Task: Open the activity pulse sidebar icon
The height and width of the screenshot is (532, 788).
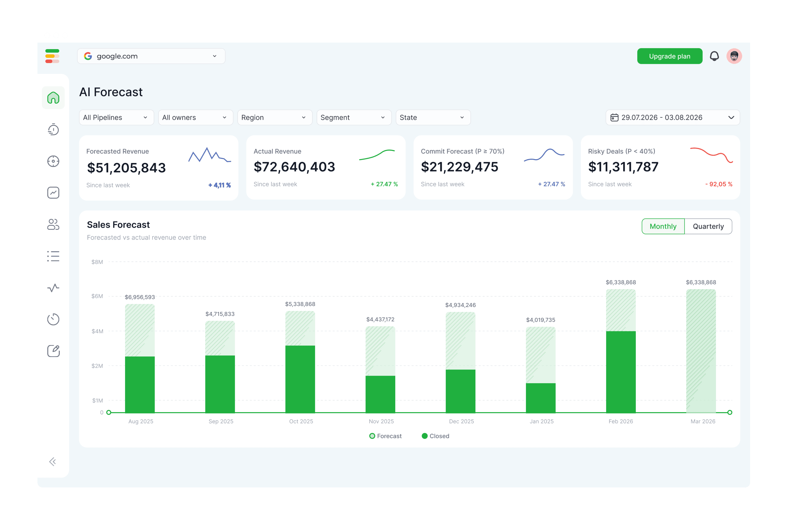Action: click(53, 288)
